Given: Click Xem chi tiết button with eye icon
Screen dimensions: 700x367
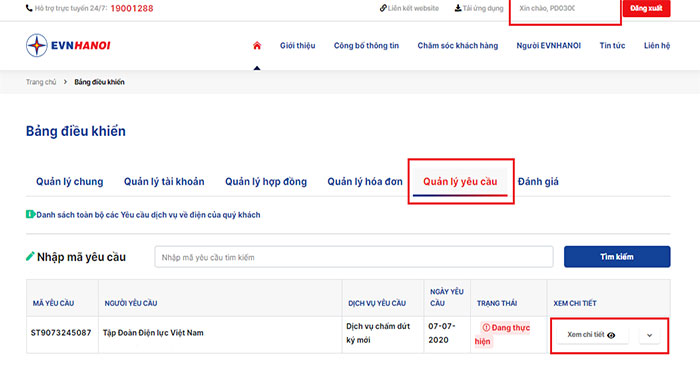Looking at the screenshot, I should click(x=592, y=335).
